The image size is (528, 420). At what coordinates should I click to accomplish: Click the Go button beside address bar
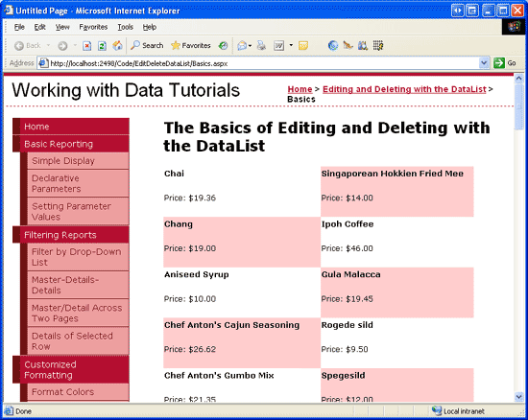[504, 63]
